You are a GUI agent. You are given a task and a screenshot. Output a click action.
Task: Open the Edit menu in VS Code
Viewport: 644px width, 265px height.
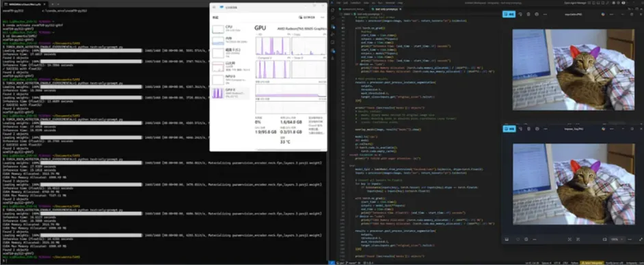click(345, 3)
